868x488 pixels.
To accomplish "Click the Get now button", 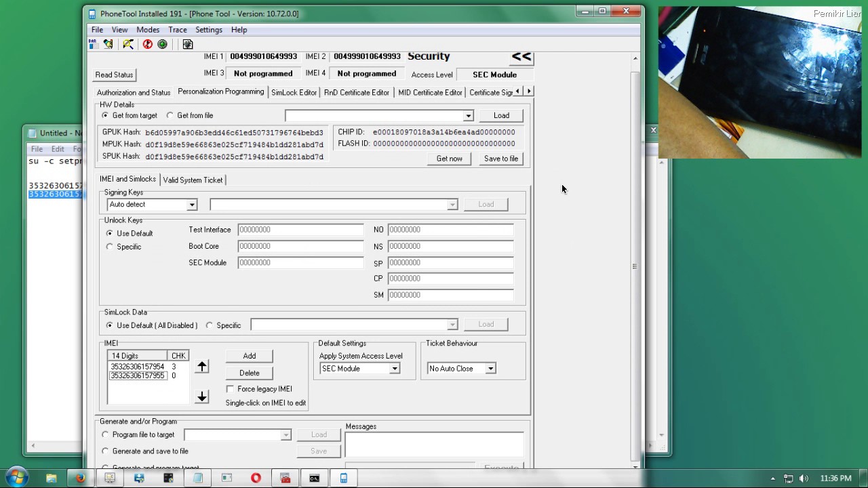I will pyautogui.click(x=450, y=159).
